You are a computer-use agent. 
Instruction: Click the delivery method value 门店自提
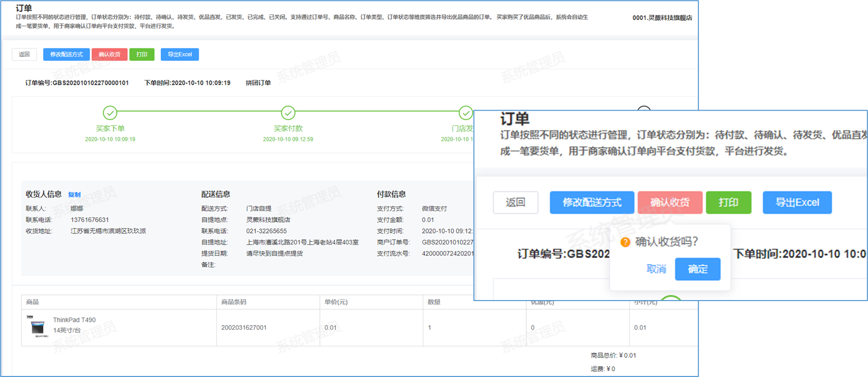click(x=259, y=209)
